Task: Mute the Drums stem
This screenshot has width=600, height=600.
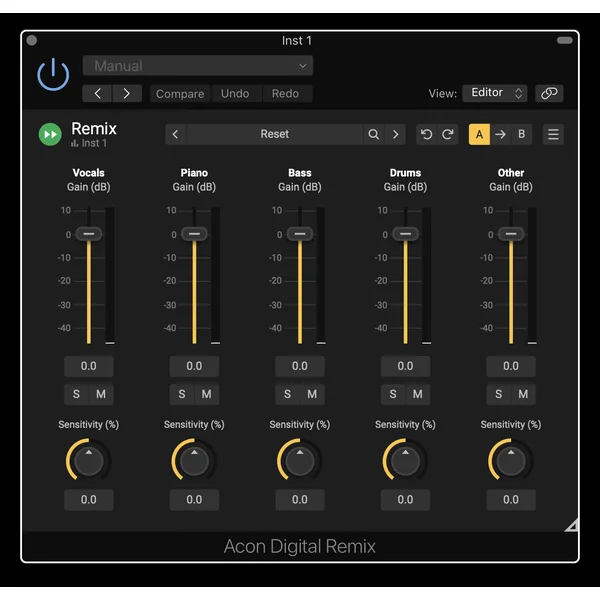Action: 418,394
